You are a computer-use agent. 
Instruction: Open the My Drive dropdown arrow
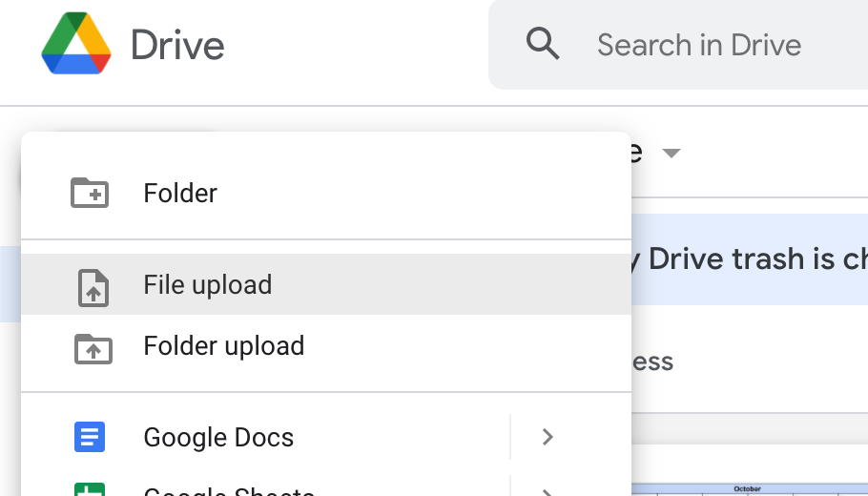[671, 154]
